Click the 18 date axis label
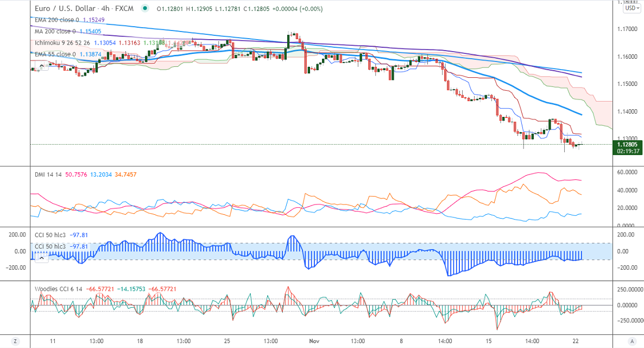 140,341
